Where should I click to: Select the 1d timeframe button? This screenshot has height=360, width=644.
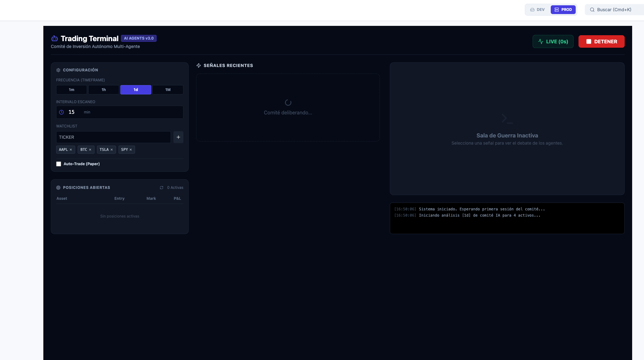[136, 89]
